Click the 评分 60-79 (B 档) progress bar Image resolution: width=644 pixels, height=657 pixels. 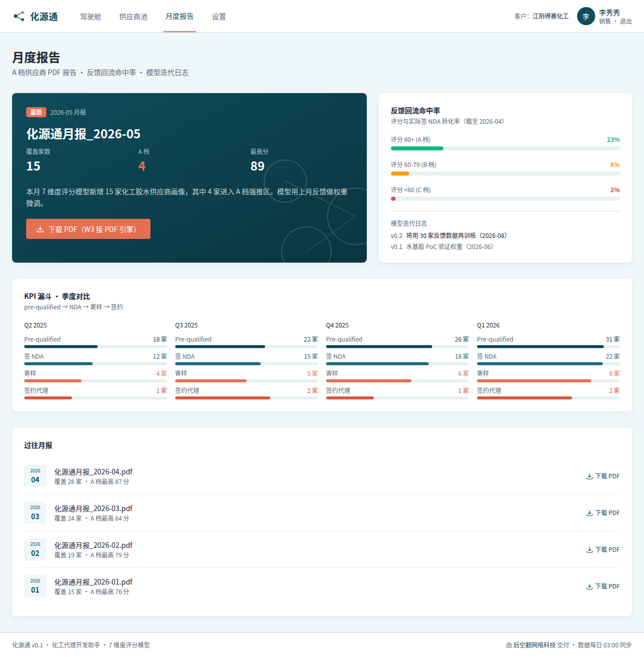pos(505,174)
